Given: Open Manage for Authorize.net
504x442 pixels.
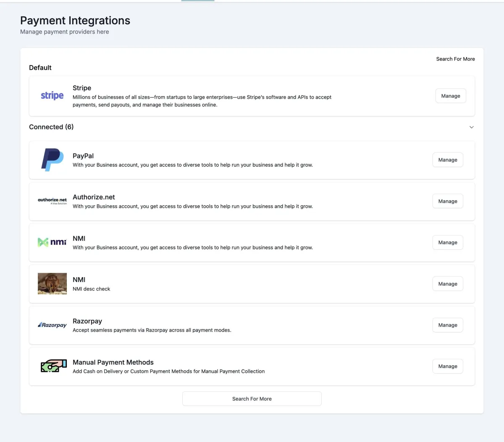Looking at the screenshot, I should click(x=448, y=201).
